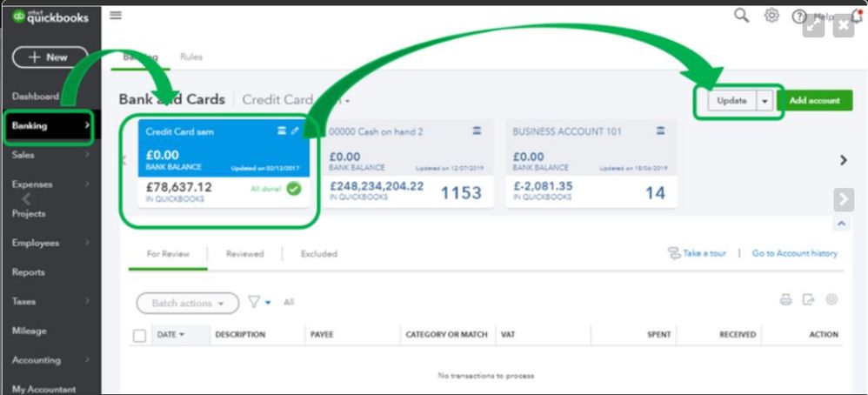Image resolution: width=868 pixels, height=395 pixels.
Task: Sort by the DATE column header
Action: click(x=170, y=335)
